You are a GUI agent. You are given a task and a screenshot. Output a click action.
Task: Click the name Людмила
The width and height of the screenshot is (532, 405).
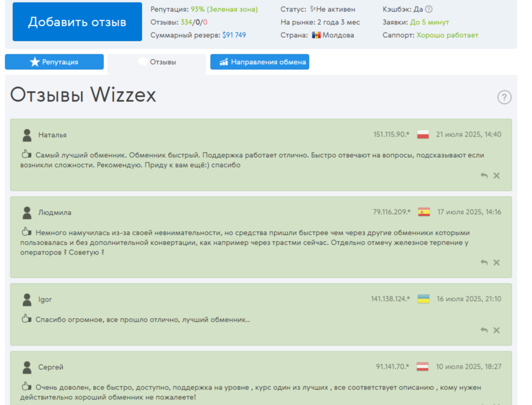click(55, 213)
